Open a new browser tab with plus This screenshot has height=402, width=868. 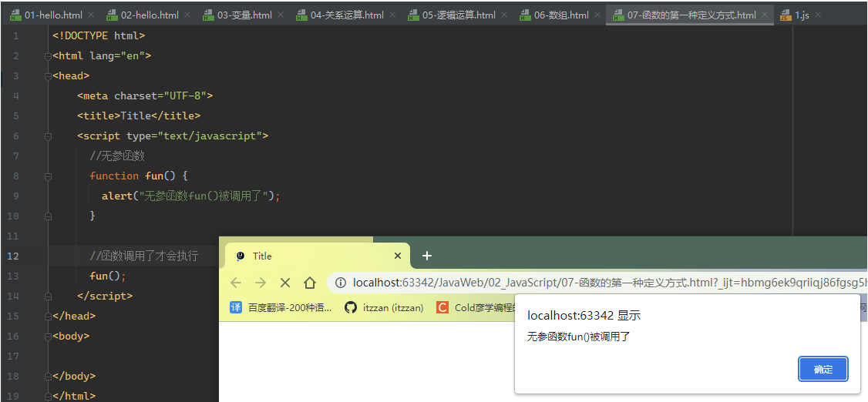pyautogui.click(x=427, y=256)
